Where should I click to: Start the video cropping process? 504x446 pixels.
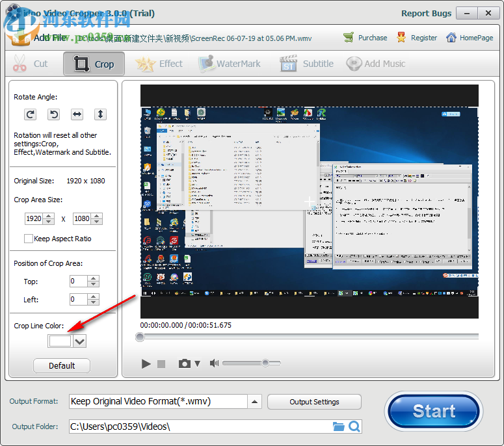coord(434,412)
